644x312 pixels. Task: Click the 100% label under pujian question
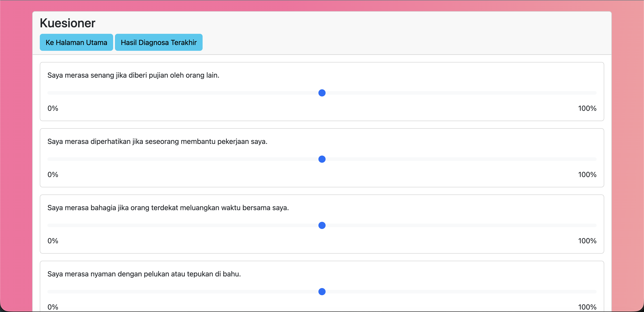(587, 108)
